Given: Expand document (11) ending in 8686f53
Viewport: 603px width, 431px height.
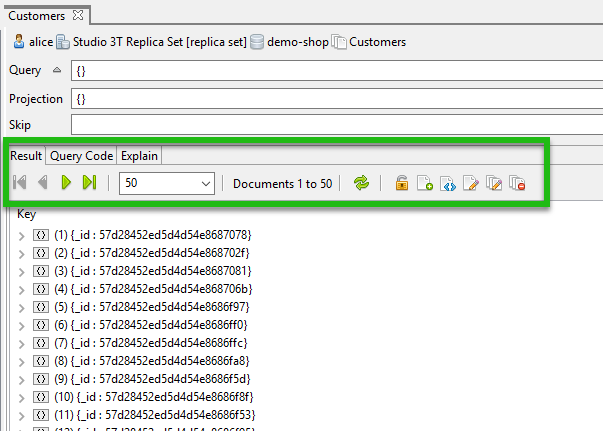Looking at the screenshot, I should pyautogui.click(x=22, y=416).
